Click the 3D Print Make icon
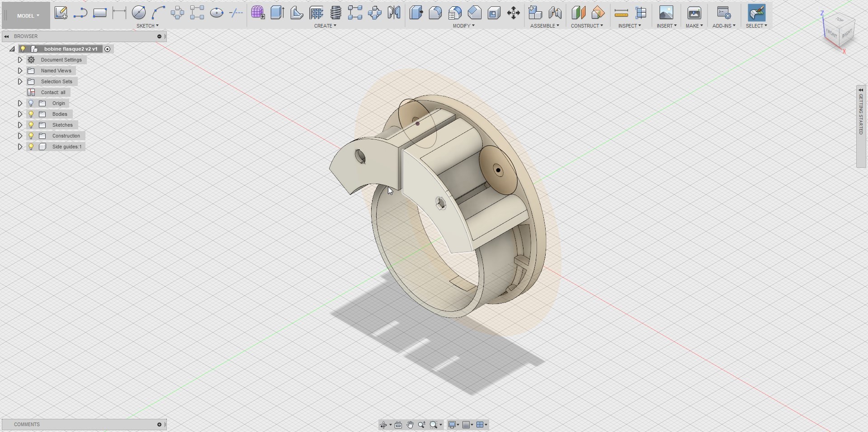 (694, 13)
